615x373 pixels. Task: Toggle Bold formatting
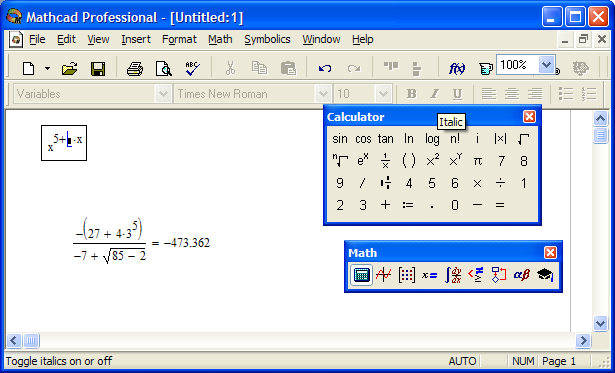pyautogui.click(x=411, y=94)
